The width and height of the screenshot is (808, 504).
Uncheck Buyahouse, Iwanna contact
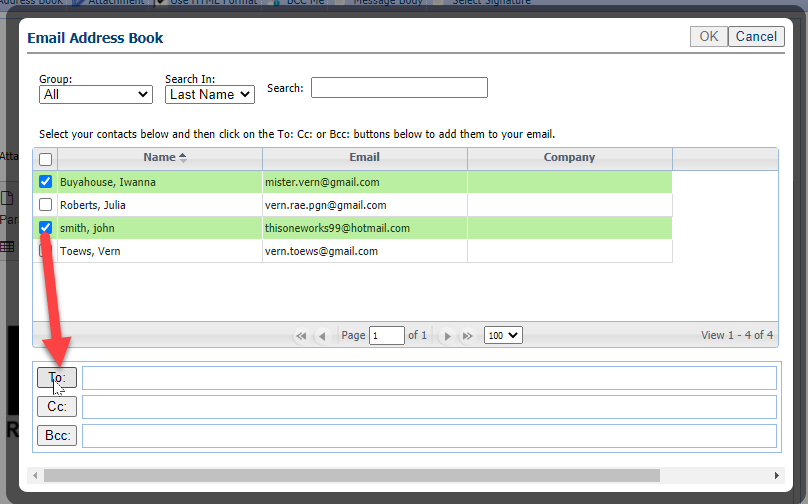pos(45,181)
